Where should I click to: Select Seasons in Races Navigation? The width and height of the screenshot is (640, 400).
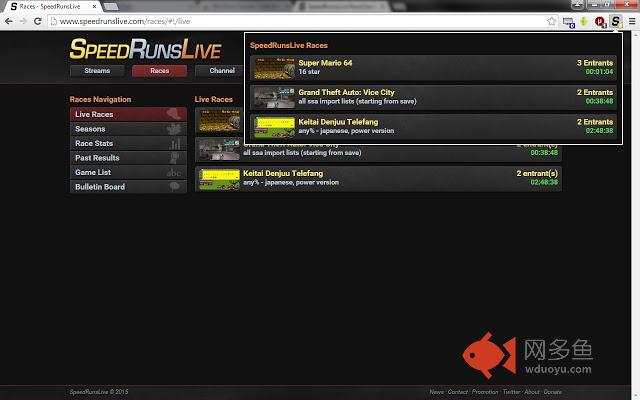click(x=128, y=129)
